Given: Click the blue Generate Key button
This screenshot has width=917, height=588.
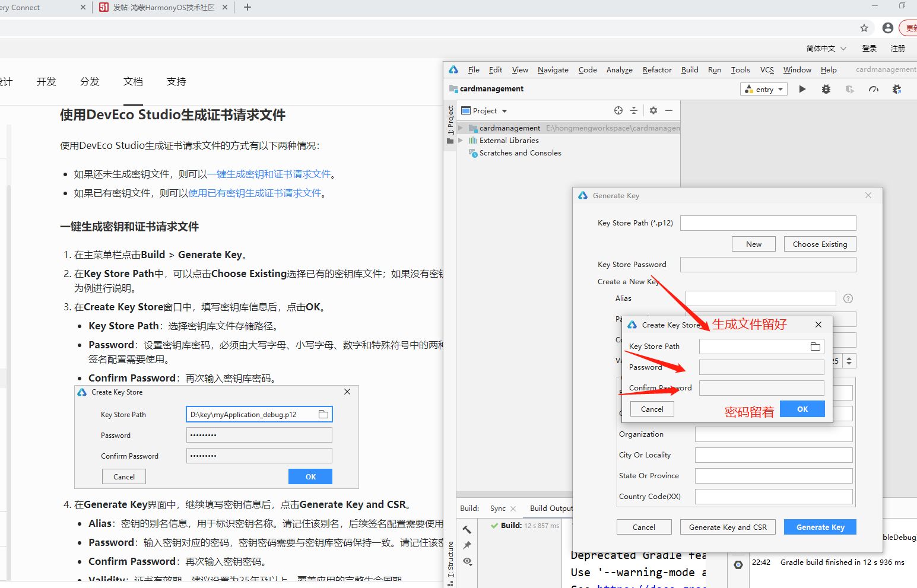Looking at the screenshot, I should click(820, 527).
